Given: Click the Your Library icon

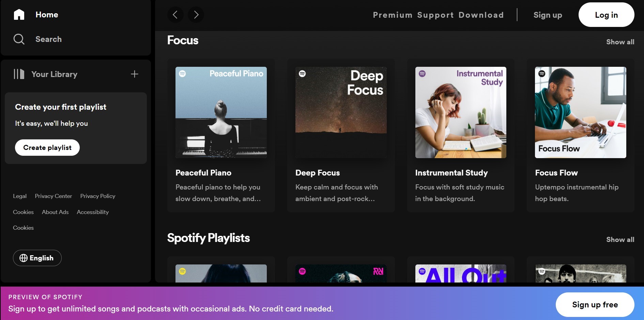Looking at the screenshot, I should pyautogui.click(x=19, y=74).
